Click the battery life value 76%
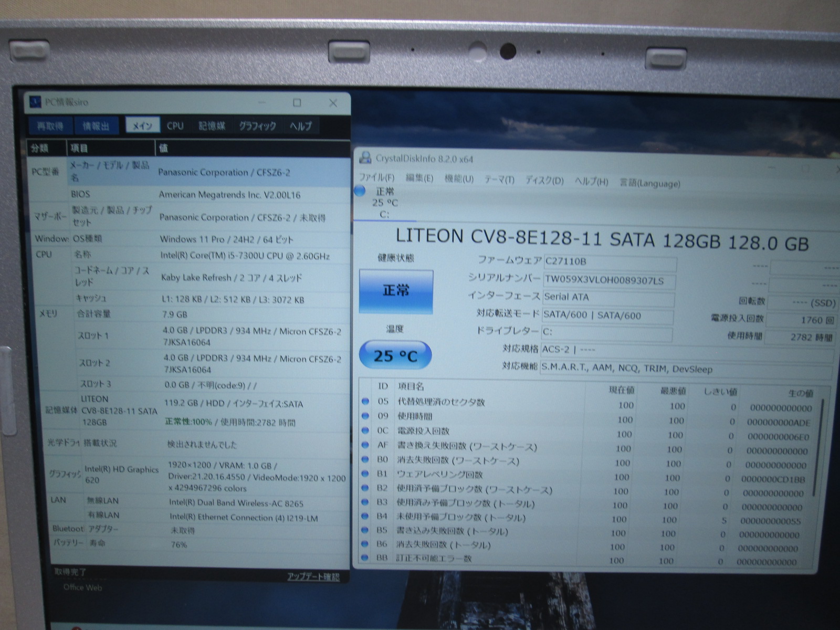 179,545
